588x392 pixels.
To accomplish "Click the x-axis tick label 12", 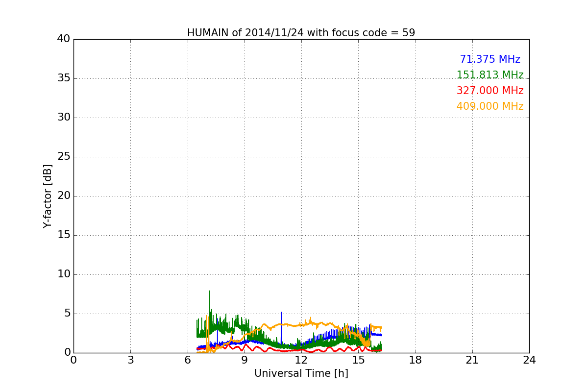I will point(301,360).
